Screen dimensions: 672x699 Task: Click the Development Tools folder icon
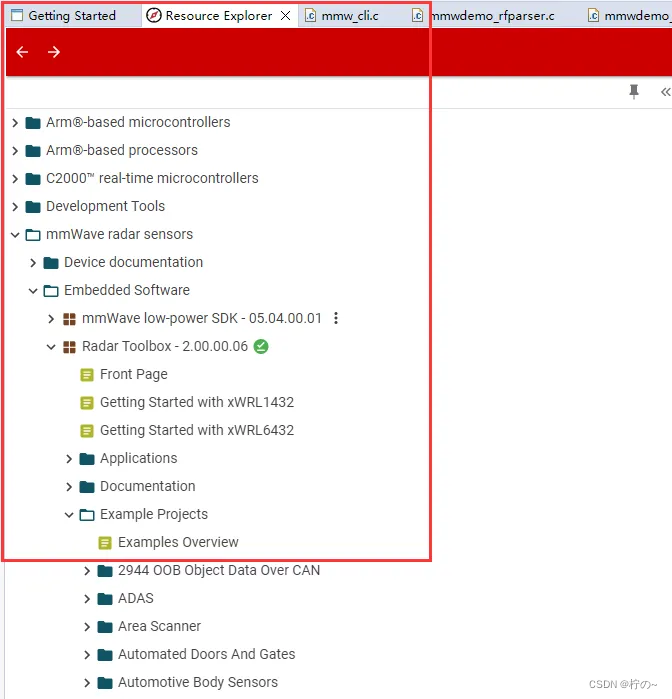(33, 207)
